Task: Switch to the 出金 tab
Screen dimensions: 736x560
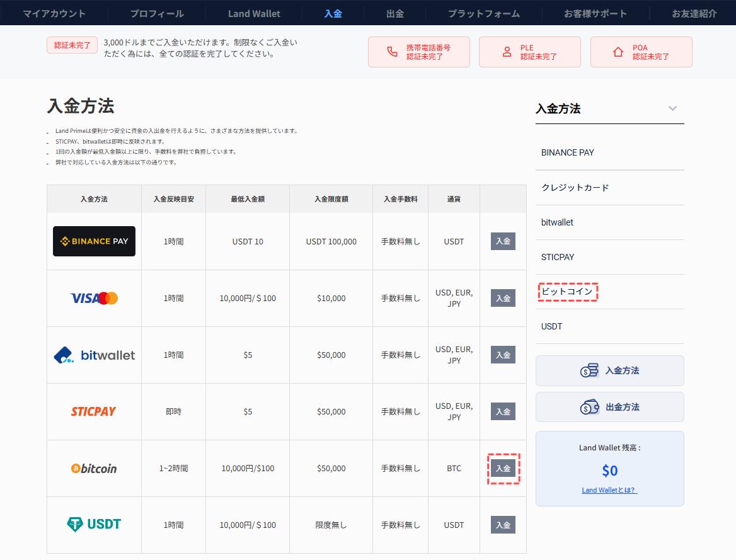Action: pyautogui.click(x=395, y=13)
